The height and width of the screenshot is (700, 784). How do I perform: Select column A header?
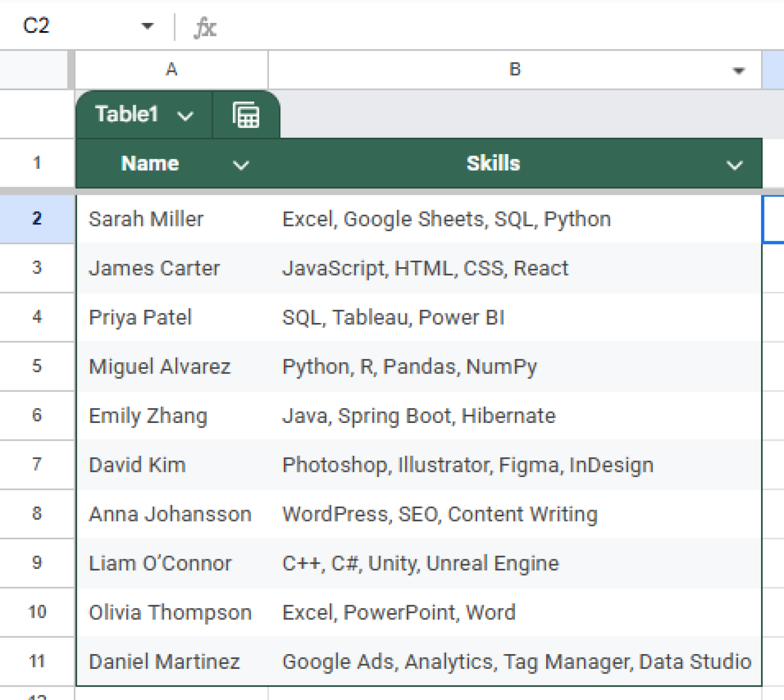(x=171, y=70)
